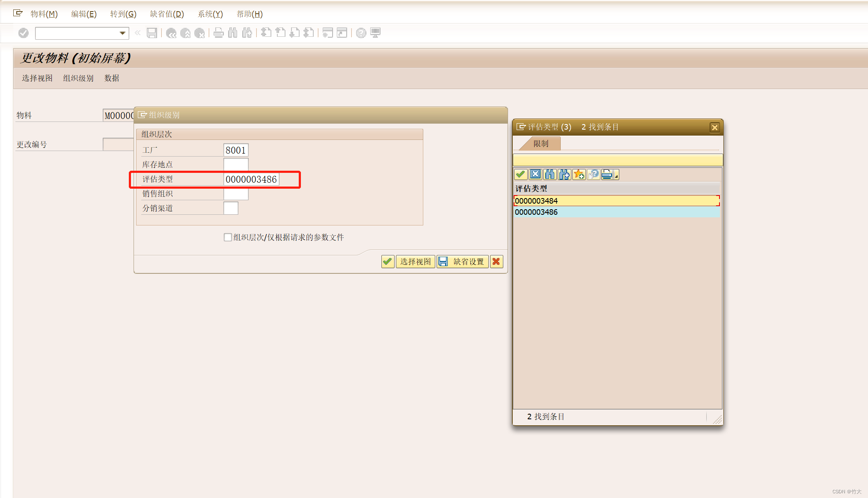Click the 工厂 input field with 8001
Image resolution: width=868 pixels, height=498 pixels.
tap(235, 150)
